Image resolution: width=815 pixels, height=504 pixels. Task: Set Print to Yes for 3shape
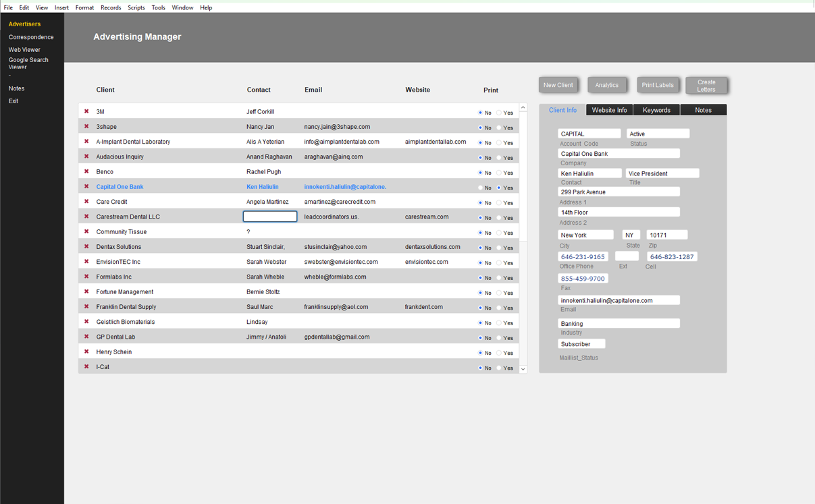coord(499,128)
